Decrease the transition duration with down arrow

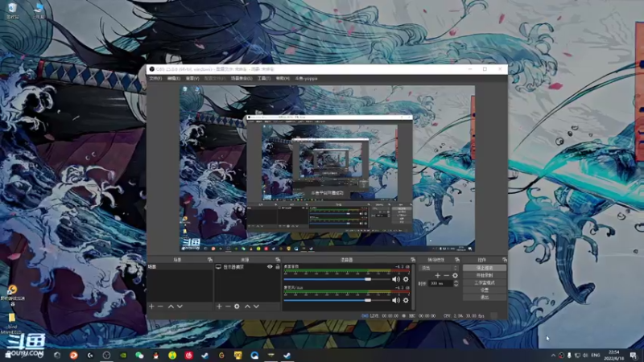coord(456,286)
